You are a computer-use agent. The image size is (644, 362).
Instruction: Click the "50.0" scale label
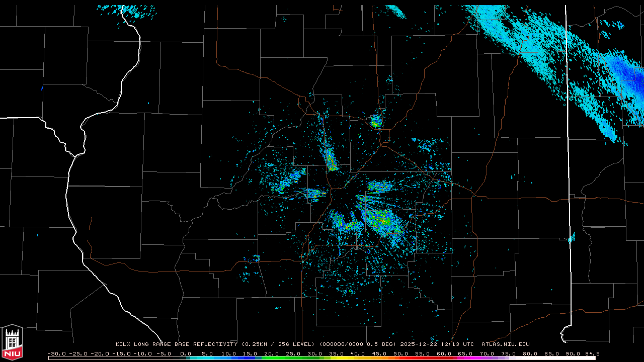401,353
